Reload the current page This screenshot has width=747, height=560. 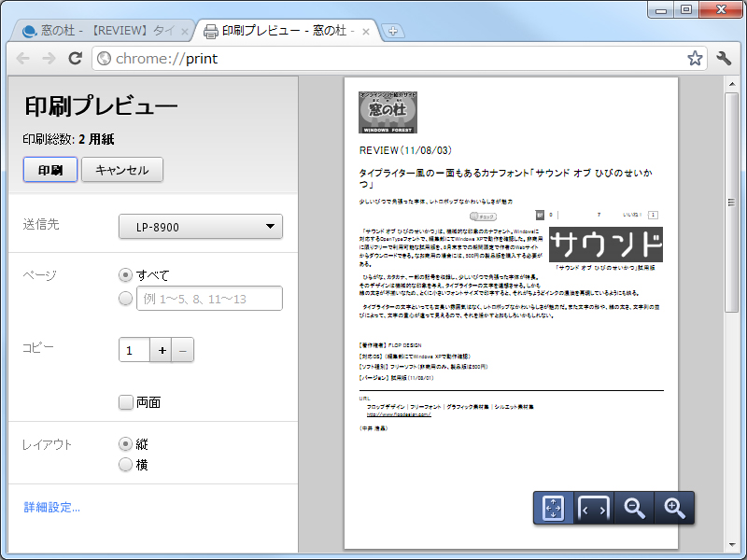coord(76,58)
